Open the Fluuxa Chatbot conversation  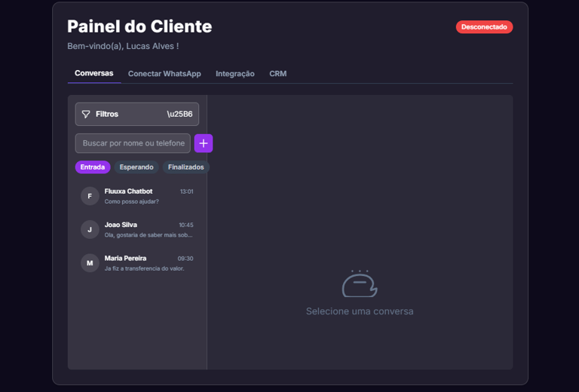click(x=137, y=196)
